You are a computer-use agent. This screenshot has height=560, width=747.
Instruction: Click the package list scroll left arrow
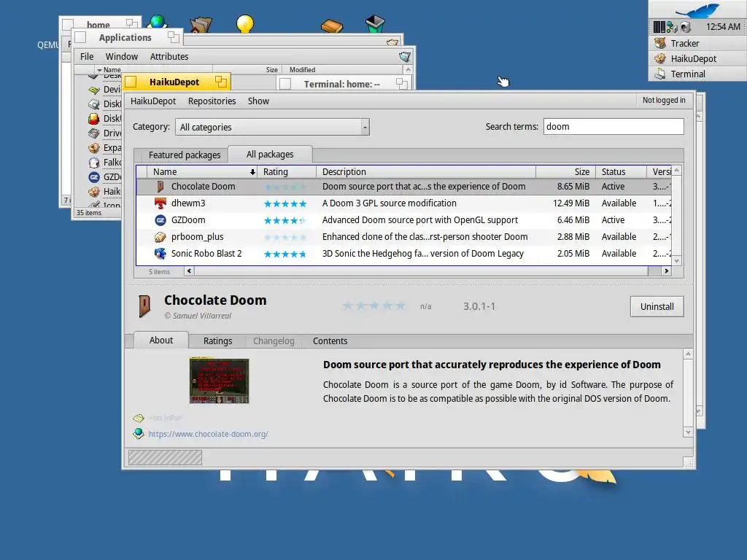point(189,271)
